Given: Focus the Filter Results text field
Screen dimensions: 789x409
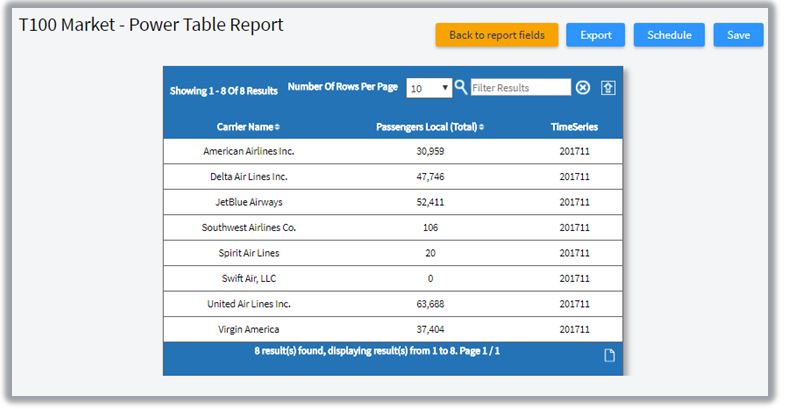Looking at the screenshot, I should tap(521, 88).
